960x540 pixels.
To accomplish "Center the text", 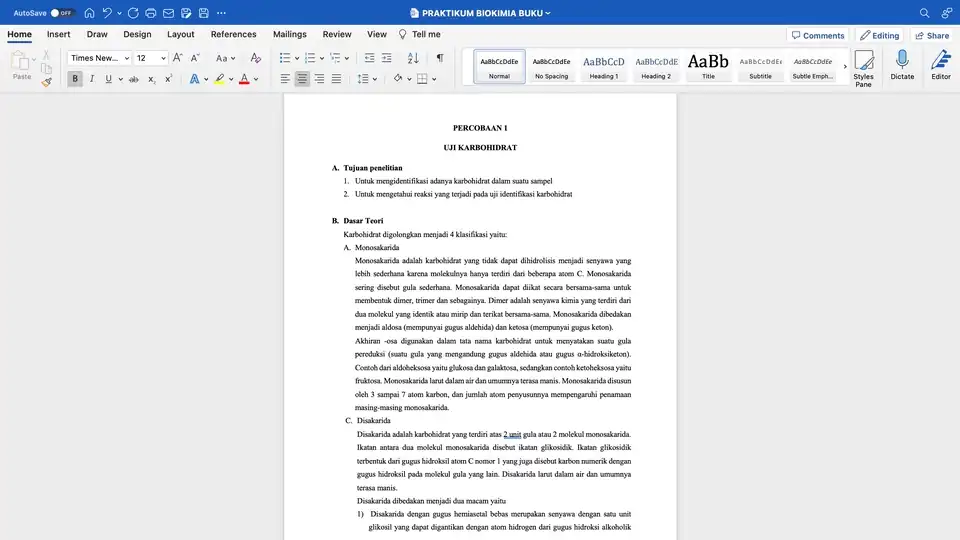I will point(302,79).
